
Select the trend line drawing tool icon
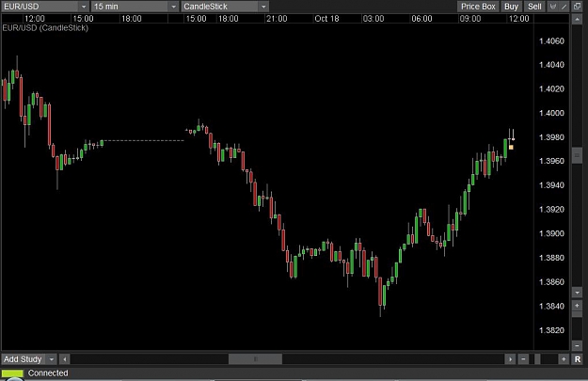click(564, 7)
